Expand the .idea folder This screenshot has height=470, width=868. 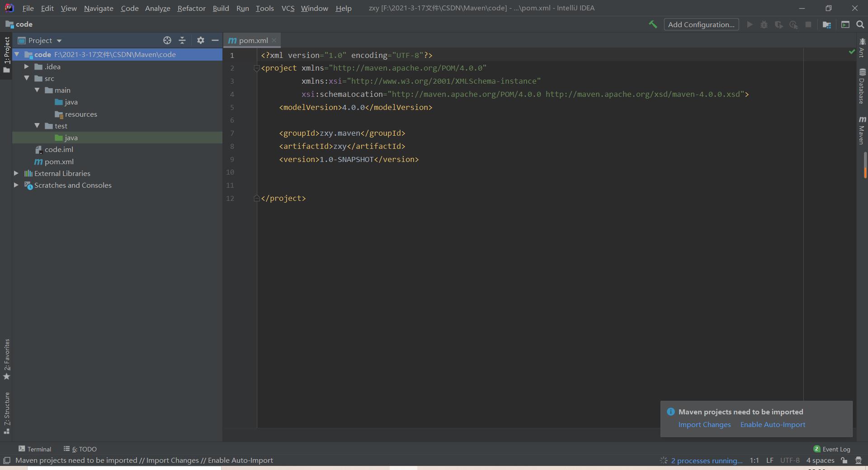click(x=27, y=66)
